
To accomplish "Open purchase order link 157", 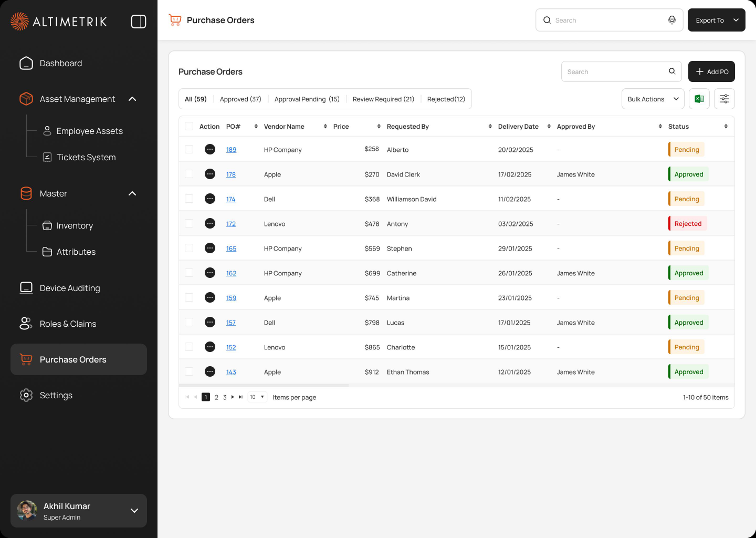I will tap(231, 323).
